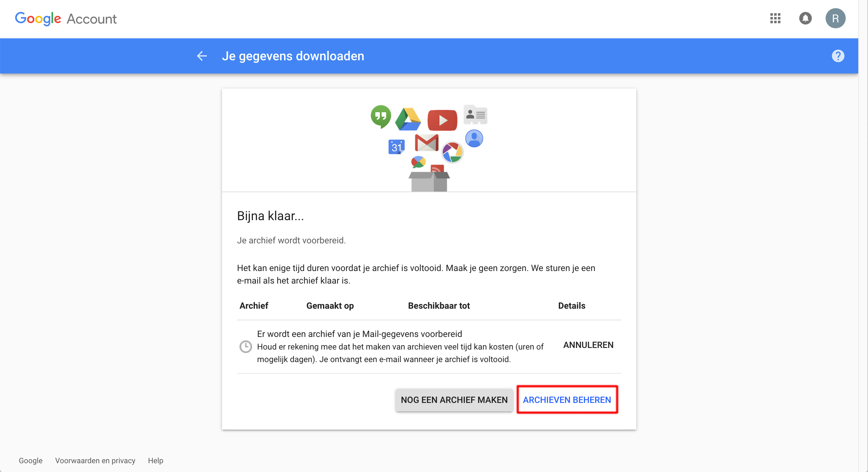Click the Gmail envelope icon
The image size is (868, 472).
426,143
